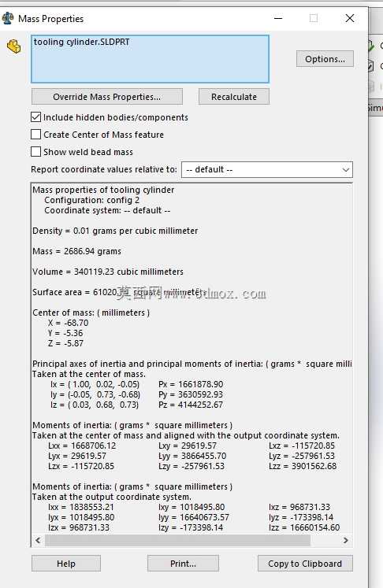This screenshot has width=383, height=588.
Task: Click the Lzz = 3901562.68 value
Action: coord(303,466)
